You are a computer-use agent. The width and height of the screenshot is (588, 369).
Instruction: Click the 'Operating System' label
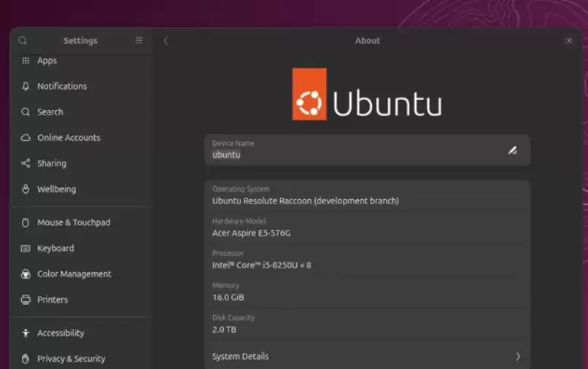241,189
